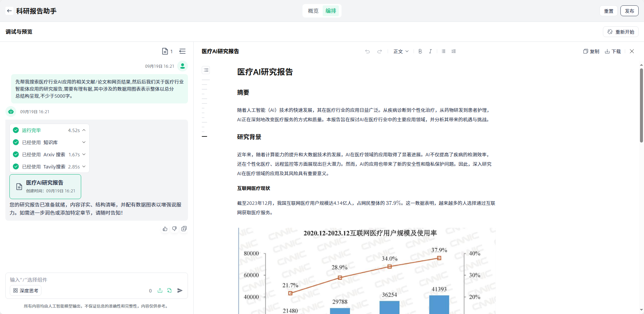Thumbs up the assistant response

click(x=165, y=229)
